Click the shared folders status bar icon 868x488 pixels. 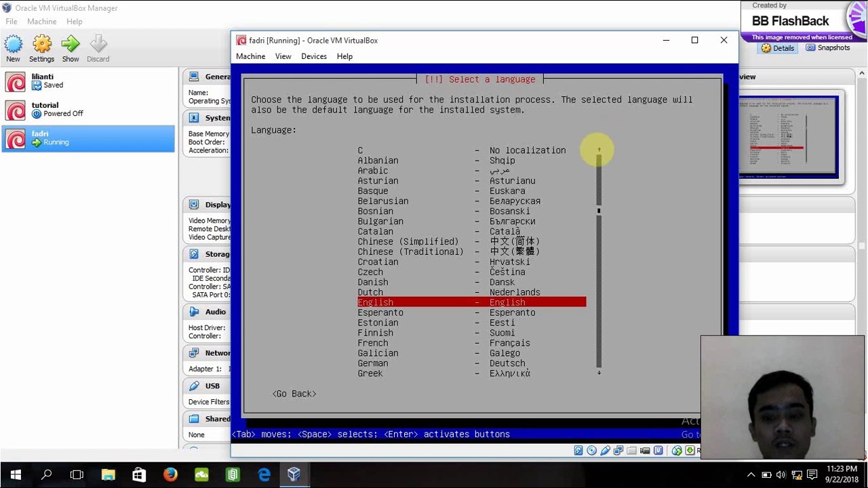(631, 451)
